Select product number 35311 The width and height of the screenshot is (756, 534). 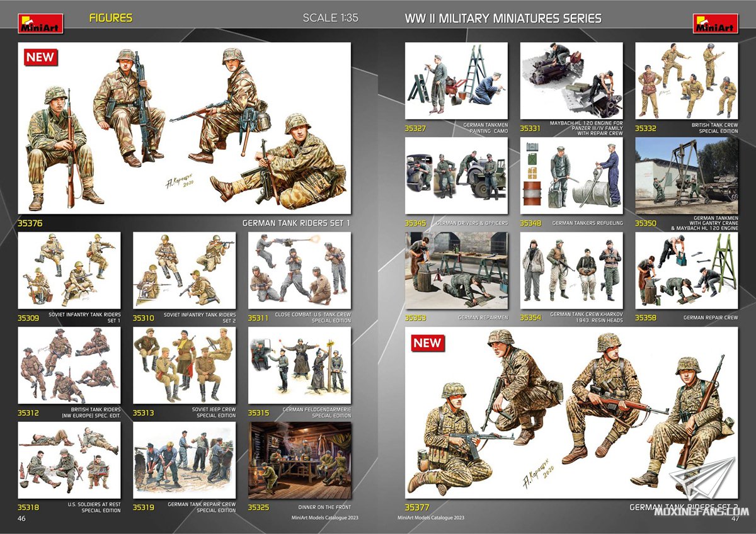point(259,318)
